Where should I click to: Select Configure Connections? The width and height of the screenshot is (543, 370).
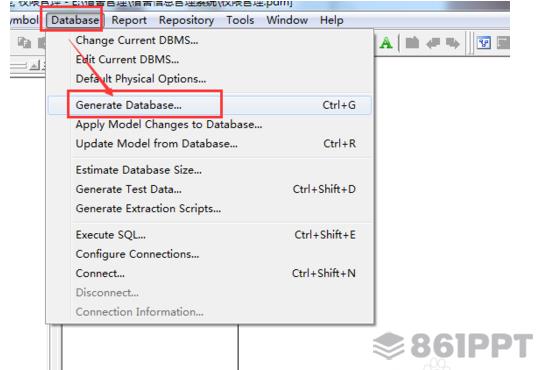pos(210,254)
